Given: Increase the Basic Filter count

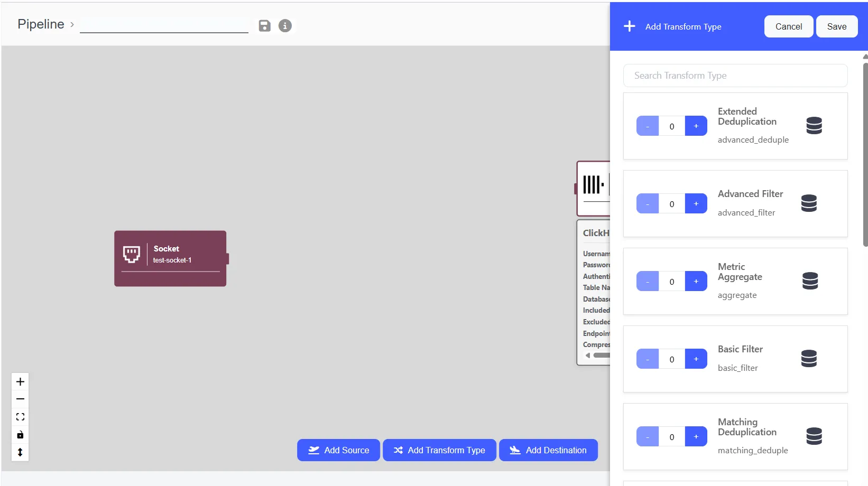Looking at the screenshot, I should pyautogui.click(x=696, y=359).
